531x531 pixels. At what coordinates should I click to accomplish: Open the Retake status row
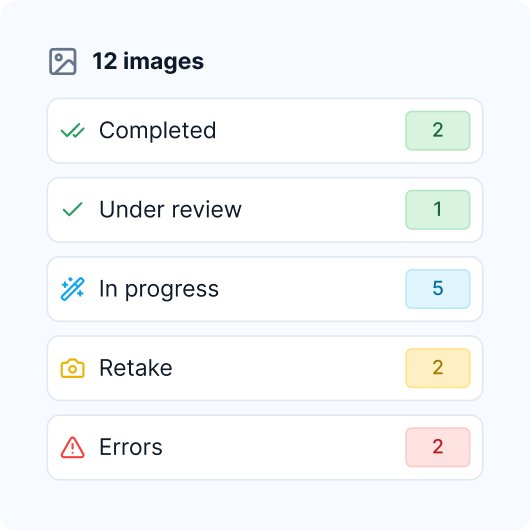(265, 368)
